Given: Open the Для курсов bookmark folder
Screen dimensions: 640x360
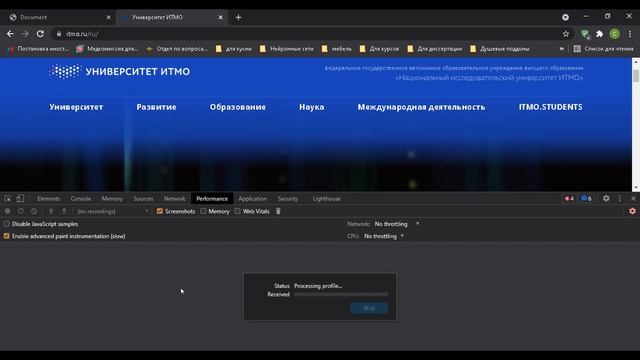Looking at the screenshot, I should (x=379, y=49).
